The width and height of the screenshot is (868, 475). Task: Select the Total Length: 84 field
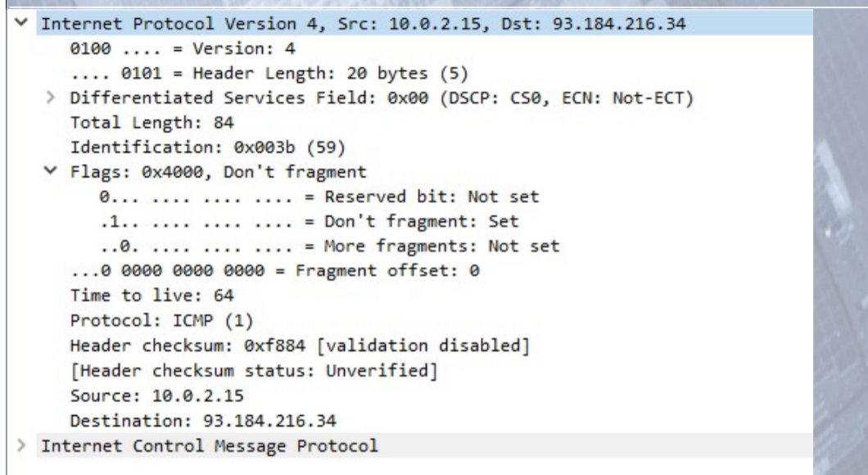[x=151, y=122]
